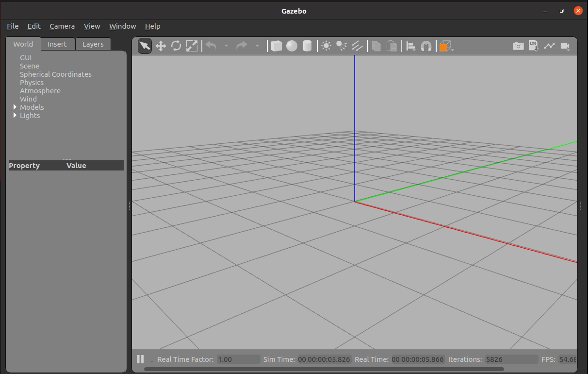
Task: Select Atmosphere in the world tree
Action: coord(40,91)
